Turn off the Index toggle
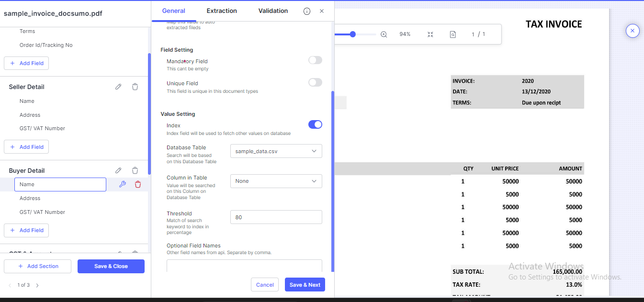Image resolution: width=644 pixels, height=302 pixels. [315, 124]
